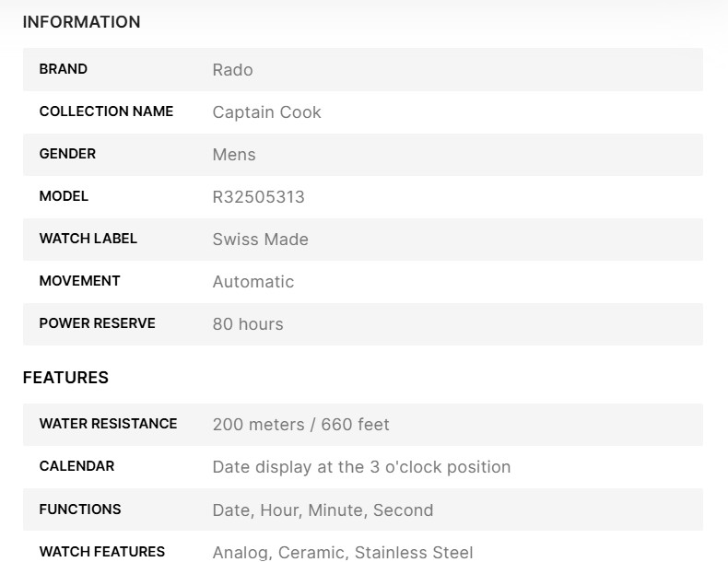Viewport: 728px width, 562px height.
Task: Select the Captain Cook collection name
Action: 266,112
